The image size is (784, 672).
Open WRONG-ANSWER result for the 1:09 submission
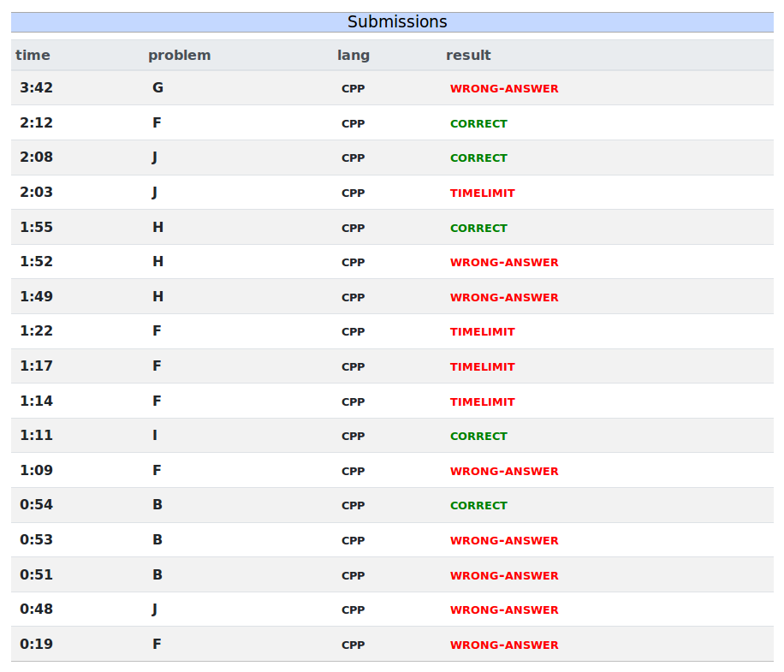(503, 471)
